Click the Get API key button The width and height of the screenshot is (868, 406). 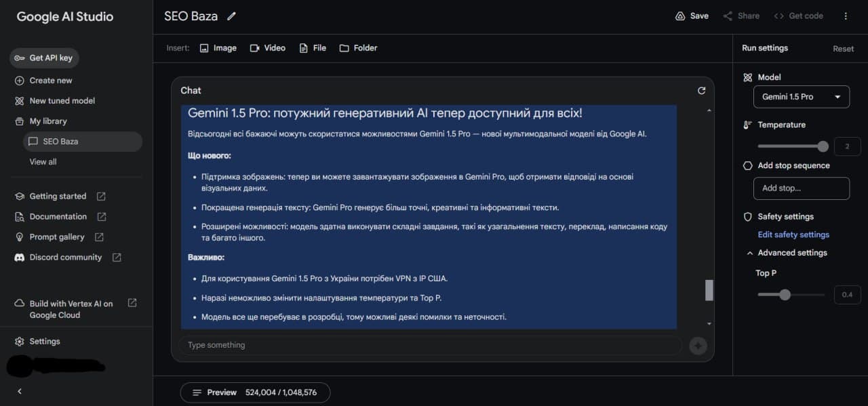pos(44,58)
